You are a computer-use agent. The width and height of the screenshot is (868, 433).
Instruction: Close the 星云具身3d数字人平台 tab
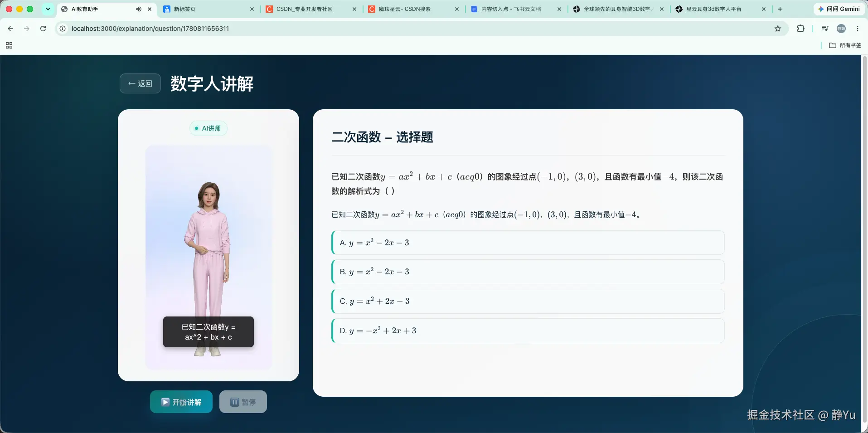pyautogui.click(x=764, y=9)
